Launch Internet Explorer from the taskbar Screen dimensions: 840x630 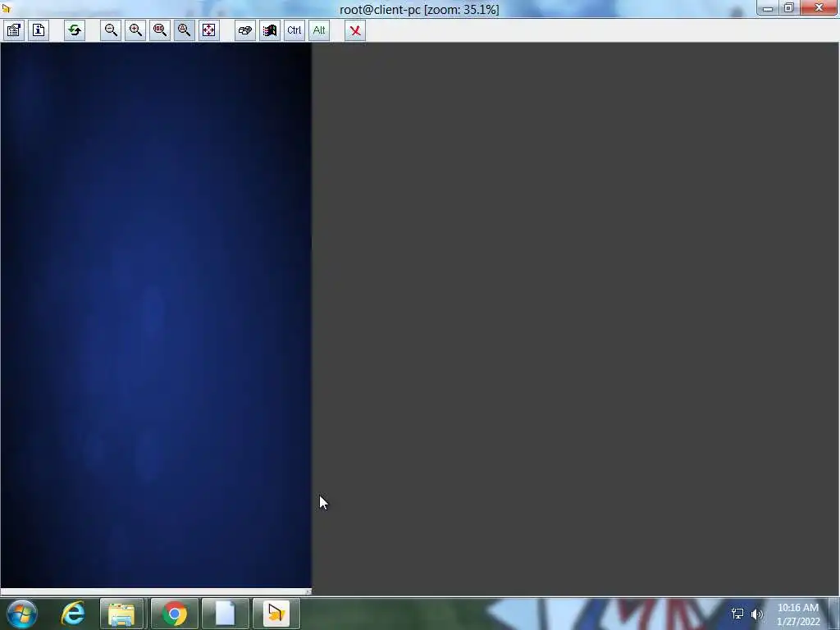72,614
